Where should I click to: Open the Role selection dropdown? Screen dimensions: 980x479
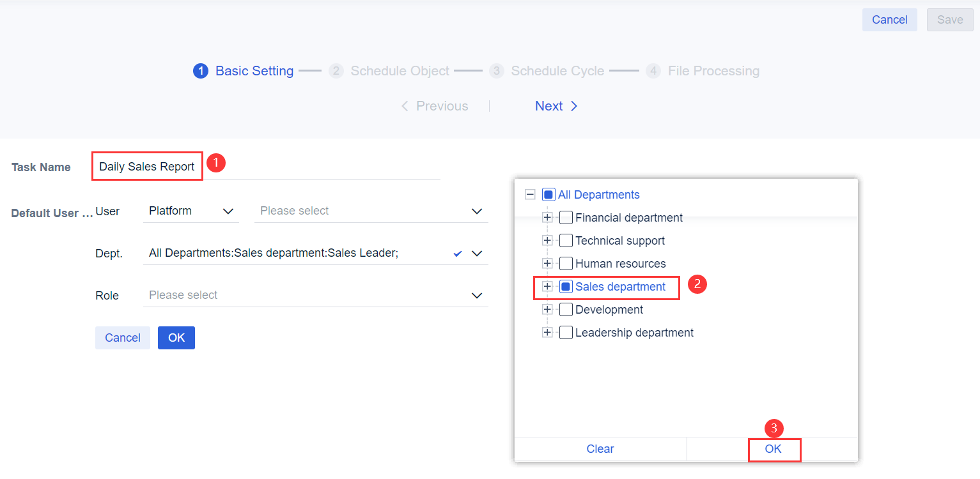476,295
